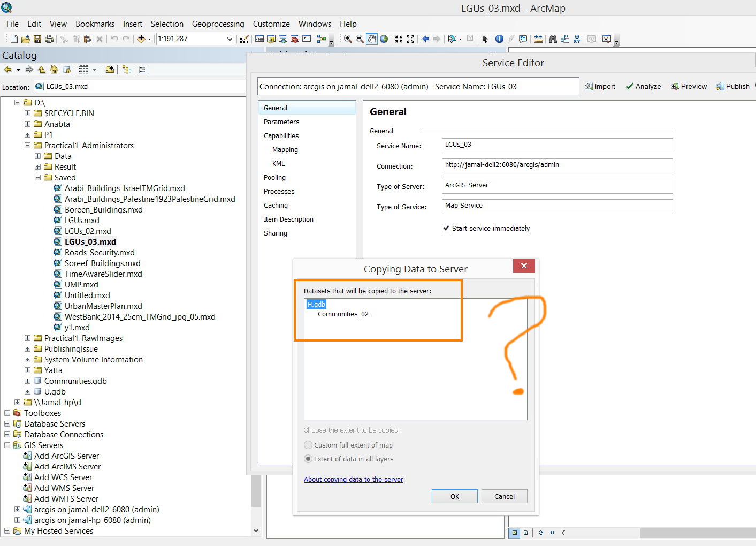
Task: Select the Zoom In tool
Action: 348,39
